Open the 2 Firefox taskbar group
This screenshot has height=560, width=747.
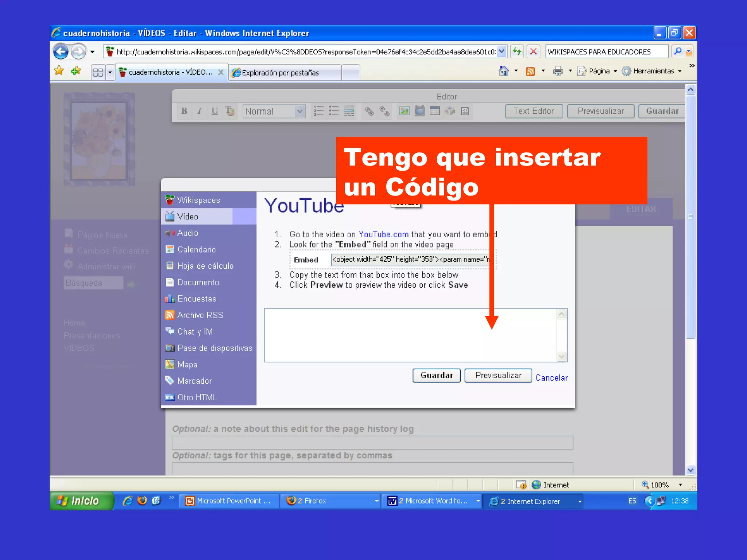point(331,501)
